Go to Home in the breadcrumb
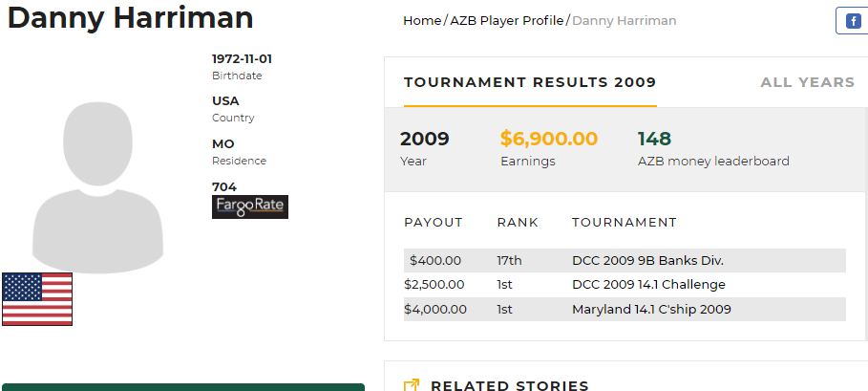This screenshot has height=391, width=868. pyautogui.click(x=422, y=20)
